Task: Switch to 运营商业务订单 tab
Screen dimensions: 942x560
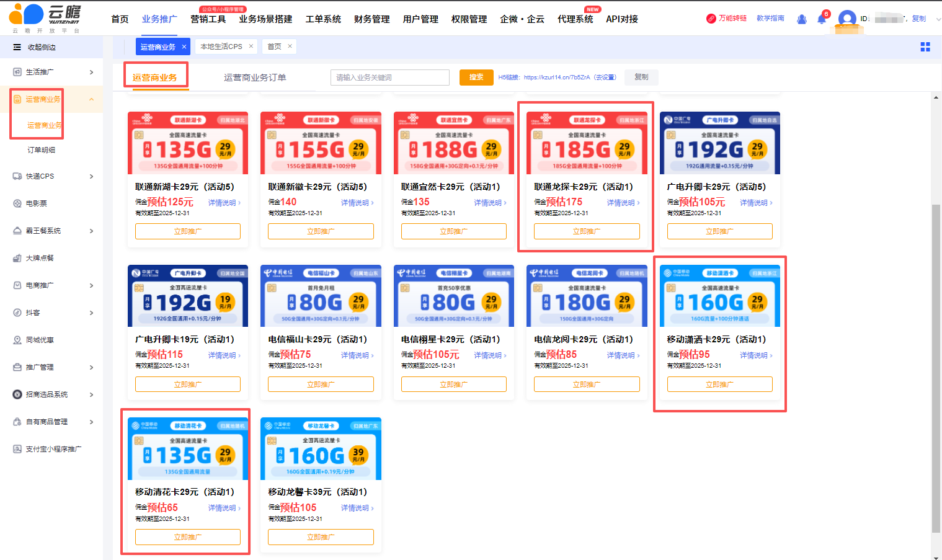Action: tap(255, 78)
